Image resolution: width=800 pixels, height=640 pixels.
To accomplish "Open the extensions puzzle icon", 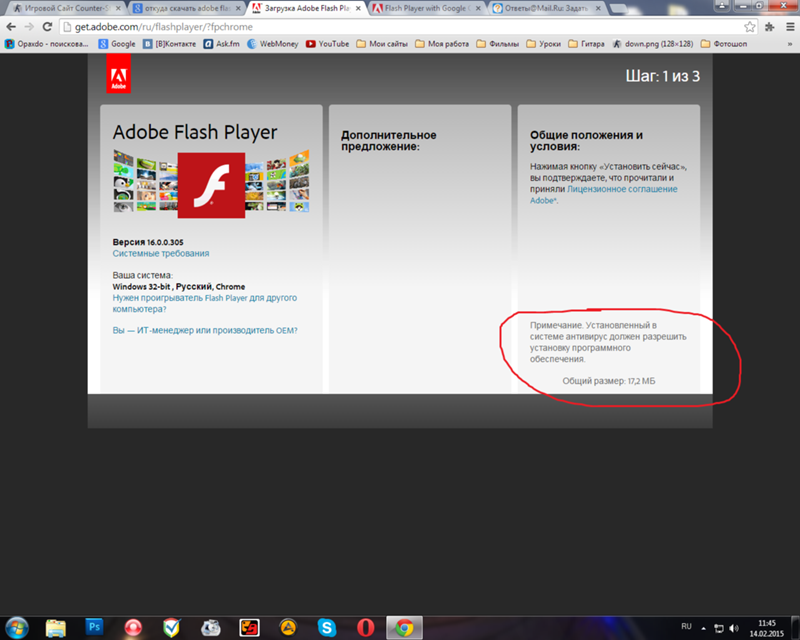I will tap(770, 27).
